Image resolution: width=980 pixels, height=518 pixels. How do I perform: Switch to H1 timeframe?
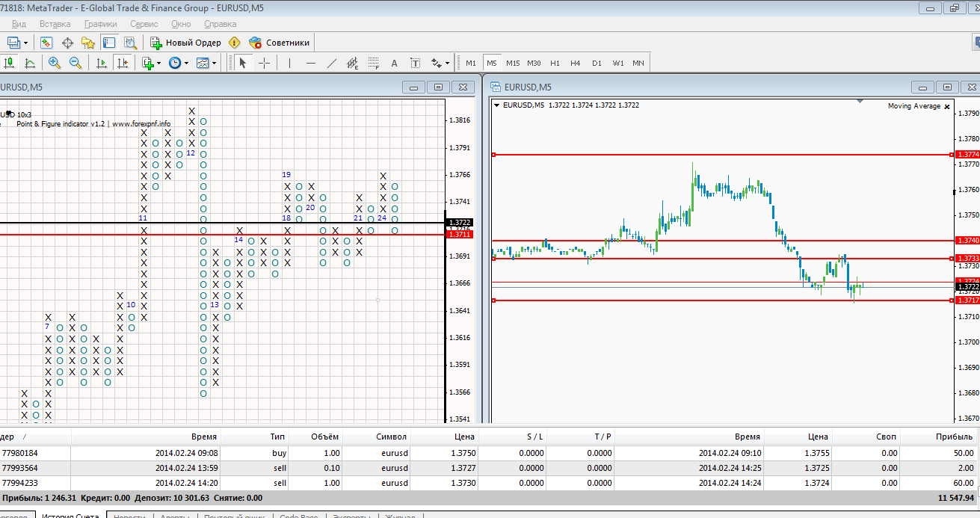point(555,63)
